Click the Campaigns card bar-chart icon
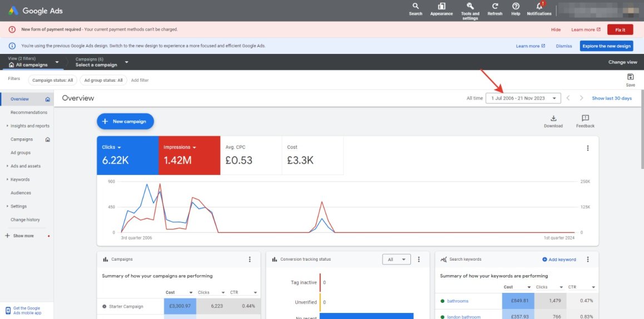644x319 pixels. click(106, 260)
